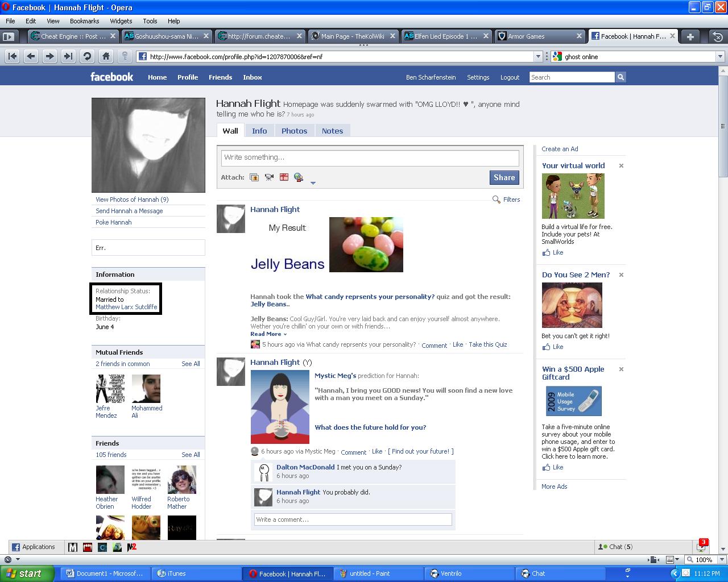This screenshot has height=582, width=728.
Task: Click the Write a comment field
Action: click(x=353, y=519)
